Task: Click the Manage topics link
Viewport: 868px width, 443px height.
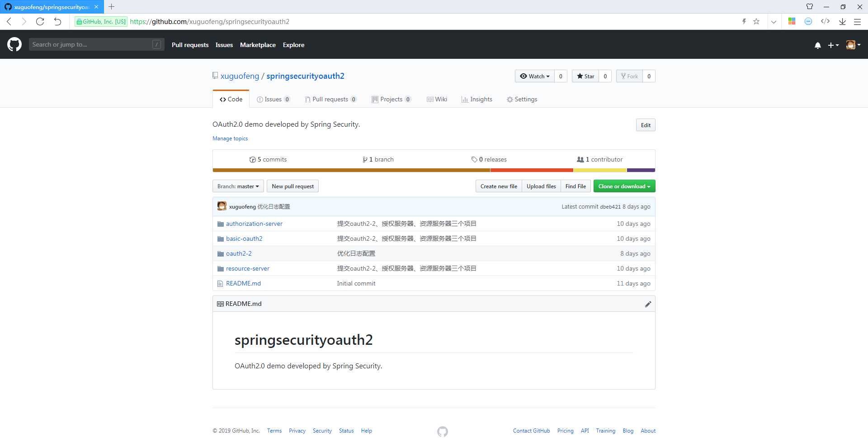Action: 230,138
